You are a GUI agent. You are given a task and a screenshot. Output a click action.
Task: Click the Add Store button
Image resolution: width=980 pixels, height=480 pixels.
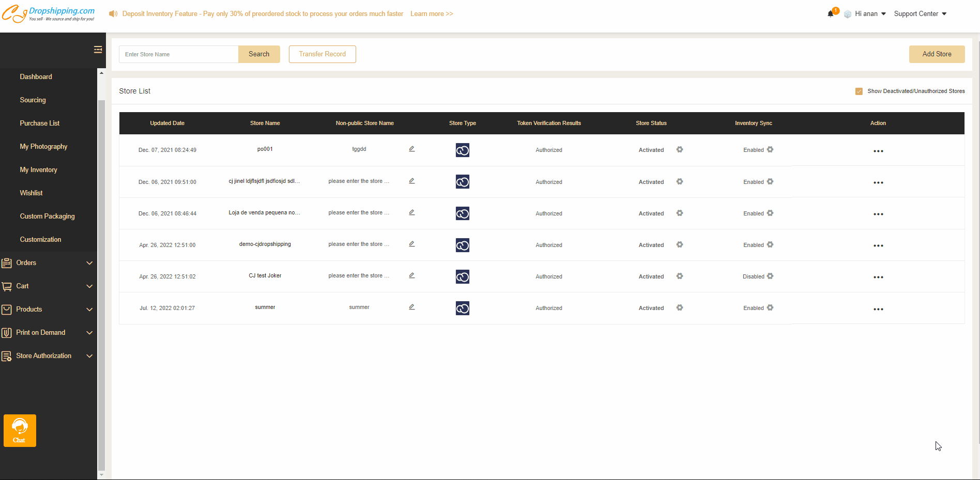click(937, 54)
